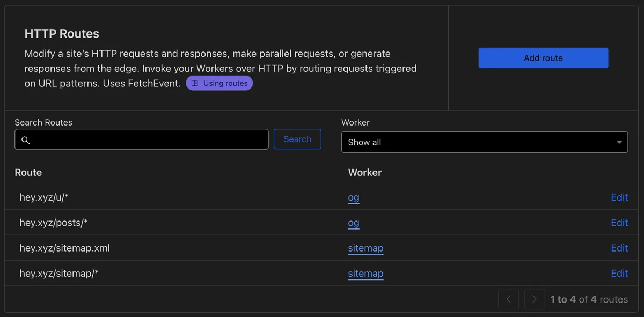
Task: Open sitemap worker for hey.xyz/sitemap.xml route
Action: (x=365, y=248)
